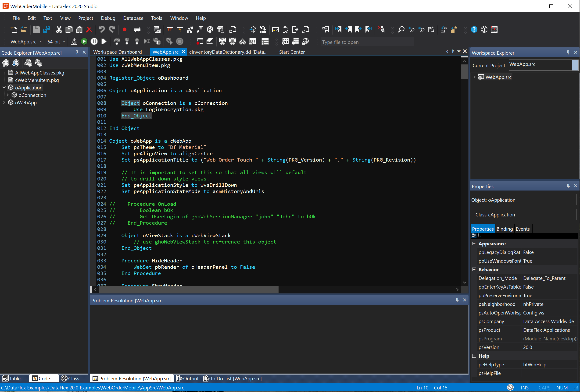Collapse the Behavior property group
This screenshot has height=392, width=580.
pyautogui.click(x=474, y=269)
